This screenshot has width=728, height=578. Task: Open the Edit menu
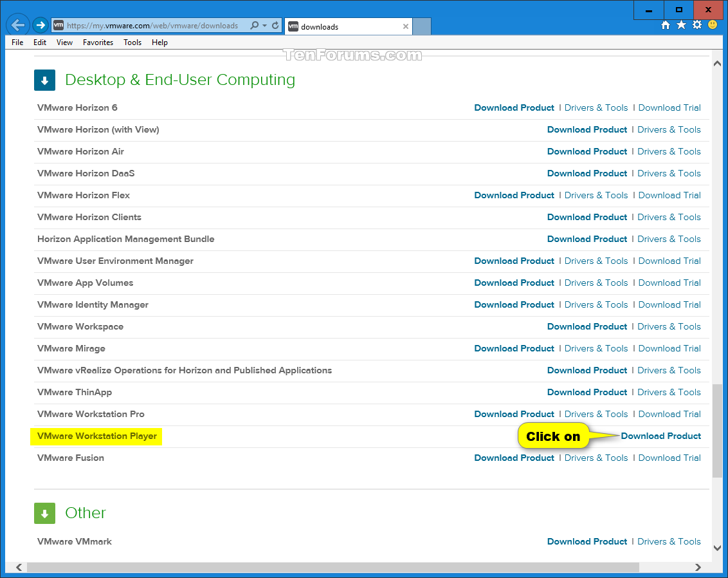tap(39, 42)
